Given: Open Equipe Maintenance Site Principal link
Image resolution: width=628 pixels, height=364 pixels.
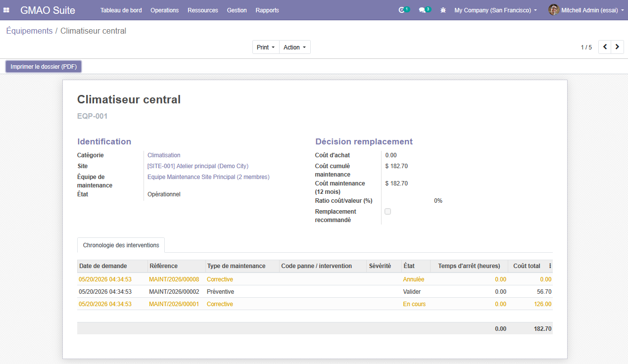Looking at the screenshot, I should (x=208, y=177).
